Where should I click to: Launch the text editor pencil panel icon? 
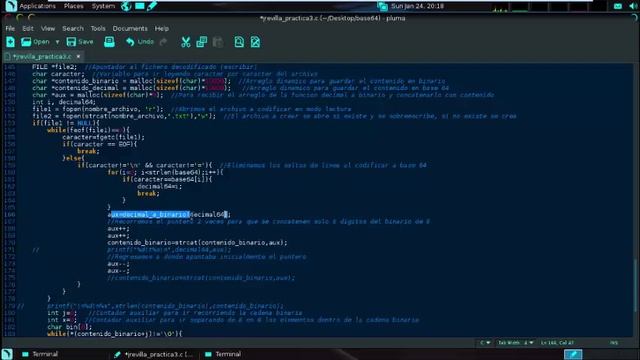pyautogui.click(x=152, y=6)
